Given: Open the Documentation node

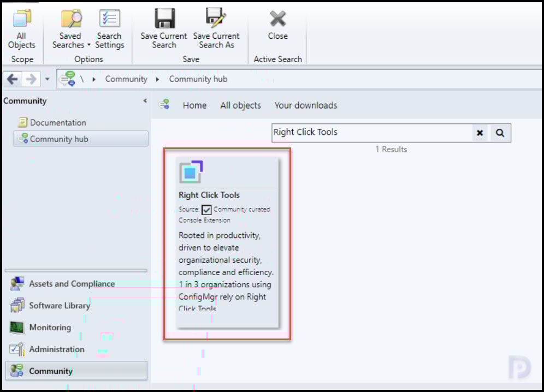Looking at the screenshot, I should point(58,122).
